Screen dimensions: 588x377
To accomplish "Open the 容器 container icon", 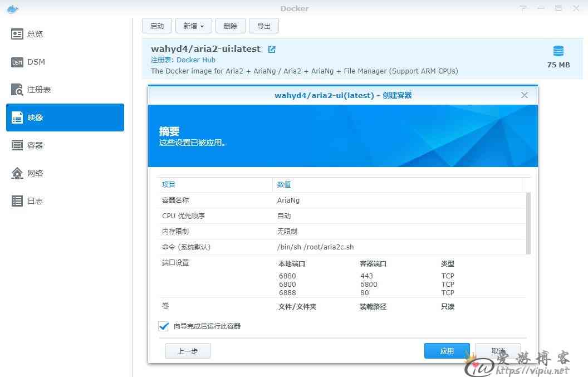I will click(x=17, y=145).
